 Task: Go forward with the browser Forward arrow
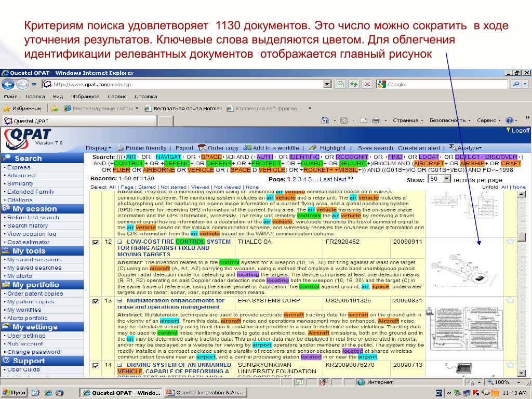pos(22,84)
